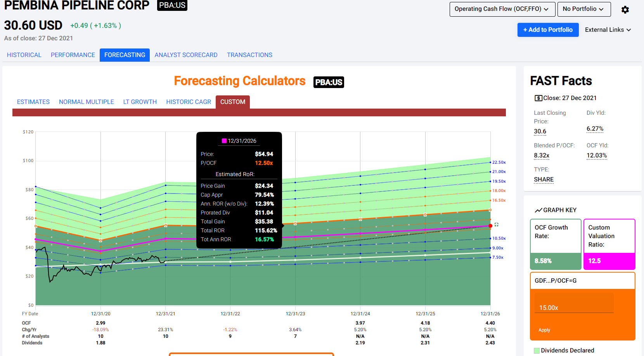Click the 12/31/20 FY date label

pos(100,314)
